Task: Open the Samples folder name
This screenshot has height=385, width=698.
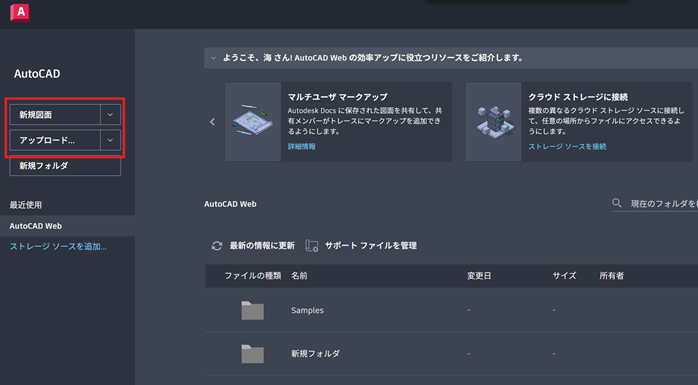Action: [308, 310]
